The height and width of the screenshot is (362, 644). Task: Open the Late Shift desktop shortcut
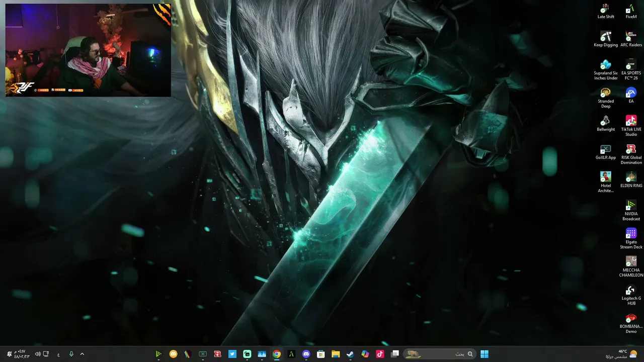click(x=606, y=11)
